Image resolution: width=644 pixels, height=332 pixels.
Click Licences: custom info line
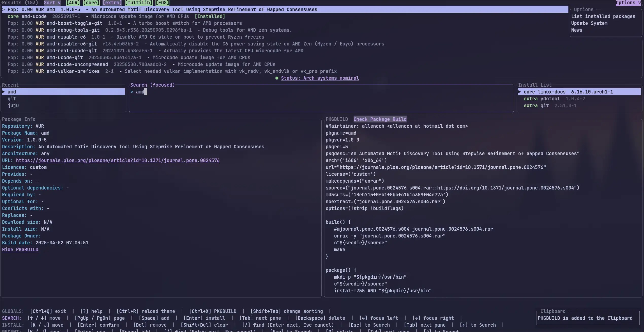click(24, 167)
